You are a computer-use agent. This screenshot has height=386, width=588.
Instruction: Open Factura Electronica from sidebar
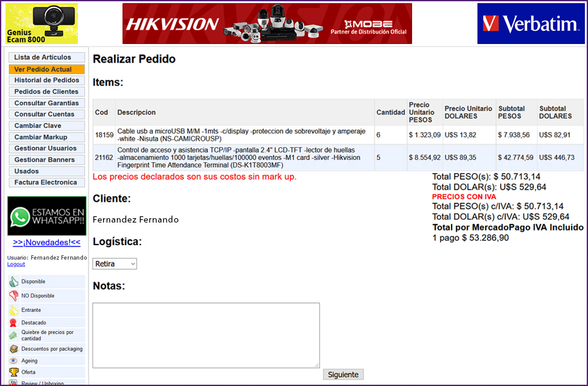(46, 182)
